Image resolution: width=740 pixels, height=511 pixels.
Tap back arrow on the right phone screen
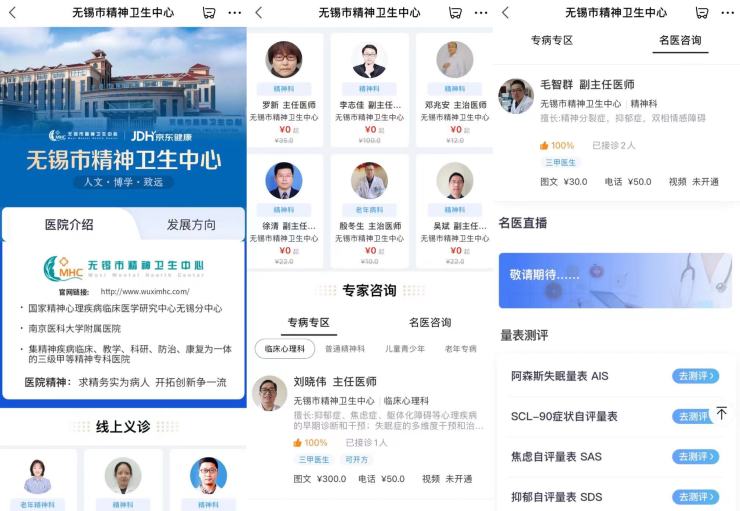505,13
